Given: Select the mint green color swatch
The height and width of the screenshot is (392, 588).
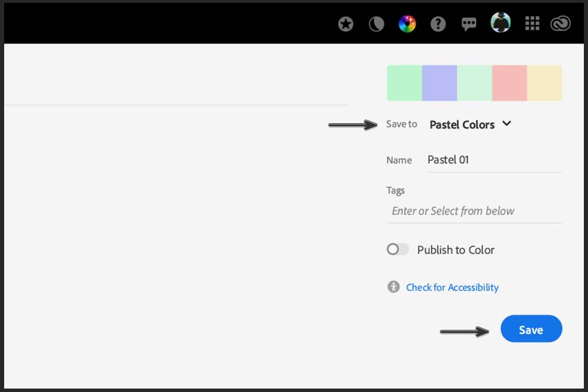Looking at the screenshot, I should click(404, 83).
